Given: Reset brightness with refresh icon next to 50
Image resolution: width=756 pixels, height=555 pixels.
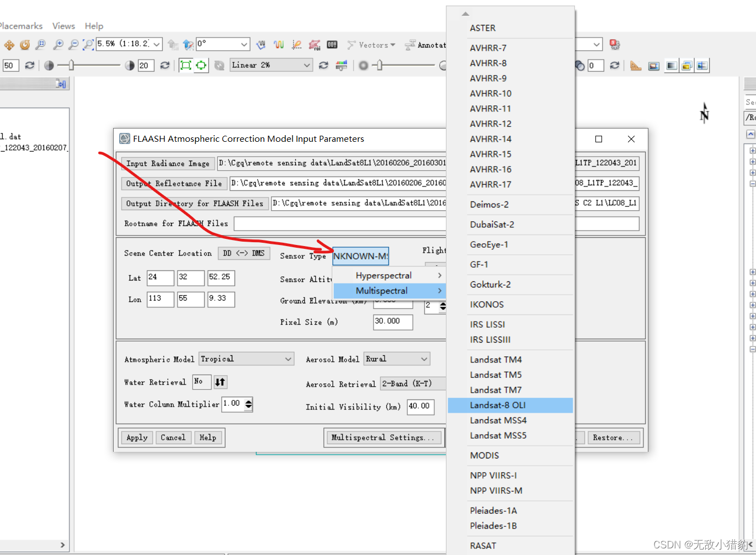Looking at the screenshot, I should coord(30,65).
